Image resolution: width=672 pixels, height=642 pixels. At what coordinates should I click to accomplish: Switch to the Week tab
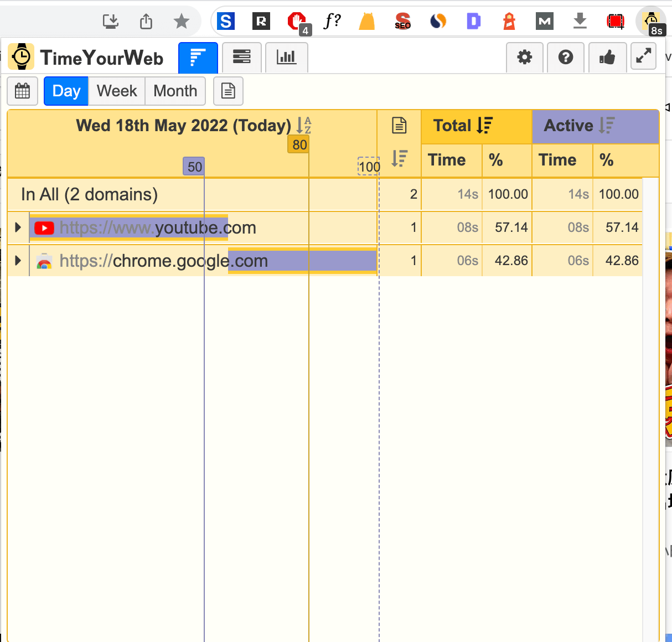[x=116, y=91]
